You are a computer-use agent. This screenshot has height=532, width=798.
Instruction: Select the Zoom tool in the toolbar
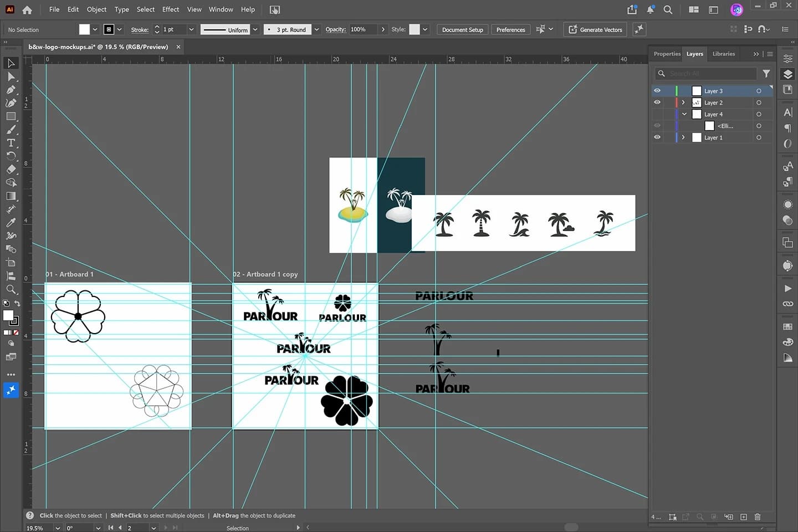click(x=11, y=289)
